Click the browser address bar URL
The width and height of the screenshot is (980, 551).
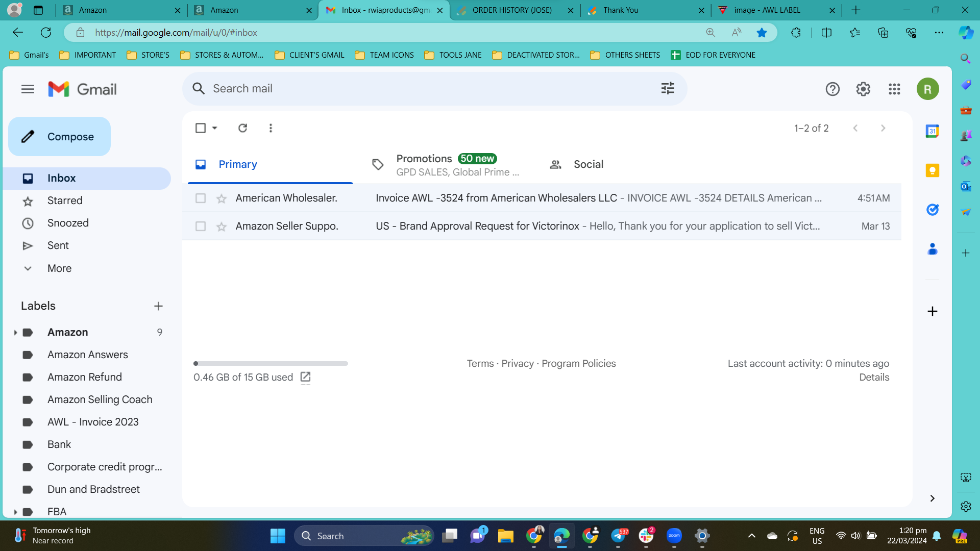pos(176,33)
